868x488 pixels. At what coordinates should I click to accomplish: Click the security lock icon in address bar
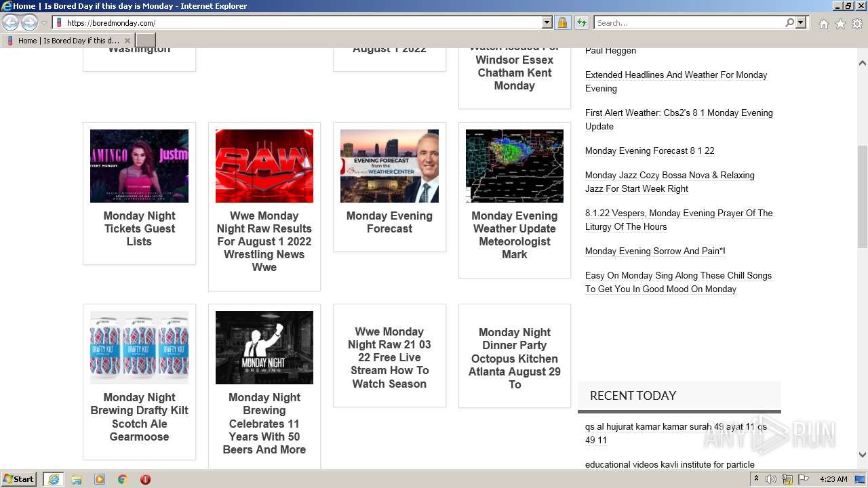562,23
